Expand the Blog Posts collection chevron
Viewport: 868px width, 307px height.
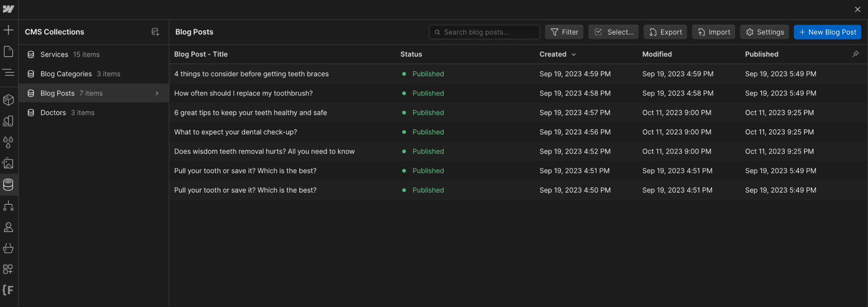(x=157, y=93)
